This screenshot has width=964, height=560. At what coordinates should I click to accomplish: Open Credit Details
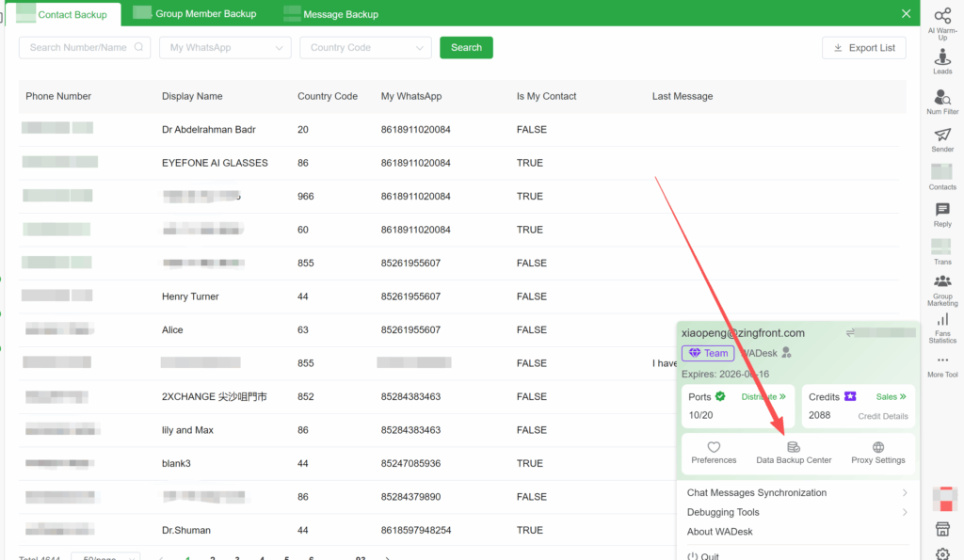click(x=883, y=417)
